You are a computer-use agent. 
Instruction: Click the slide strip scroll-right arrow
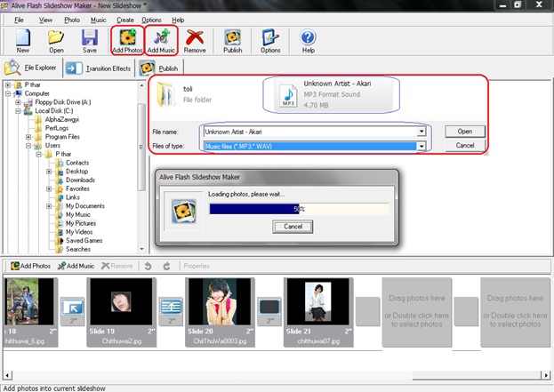(546, 375)
